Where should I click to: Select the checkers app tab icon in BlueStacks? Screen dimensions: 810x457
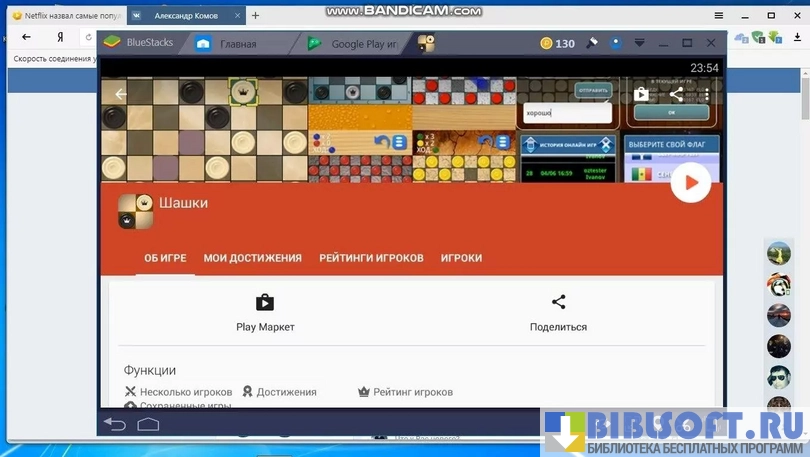click(426, 44)
